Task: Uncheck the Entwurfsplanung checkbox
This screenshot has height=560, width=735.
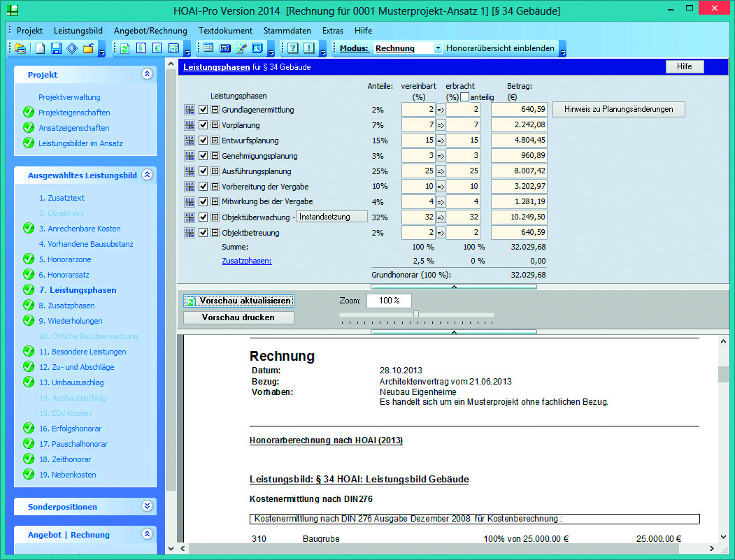Action: (203, 140)
